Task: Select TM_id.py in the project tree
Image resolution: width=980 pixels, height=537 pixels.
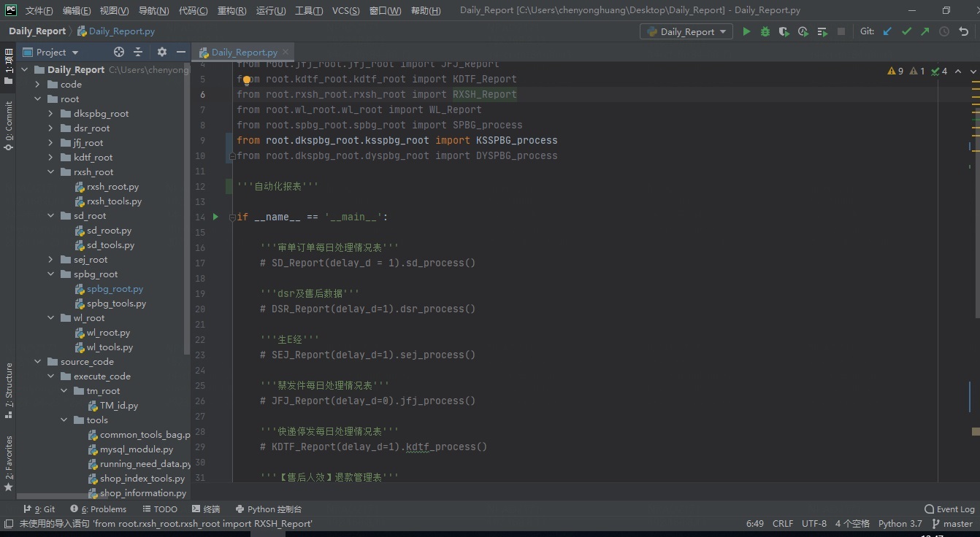Action: click(x=118, y=406)
